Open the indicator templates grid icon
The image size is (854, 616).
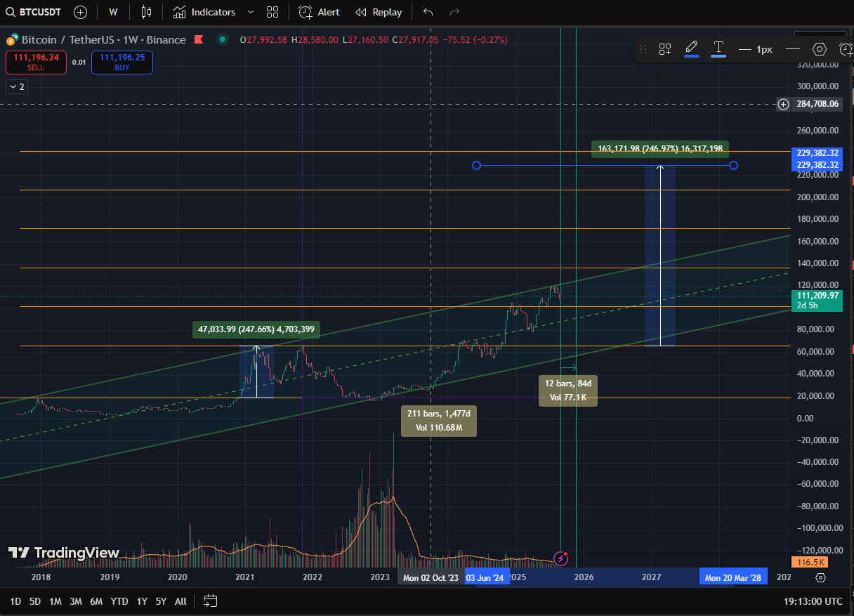click(x=272, y=12)
